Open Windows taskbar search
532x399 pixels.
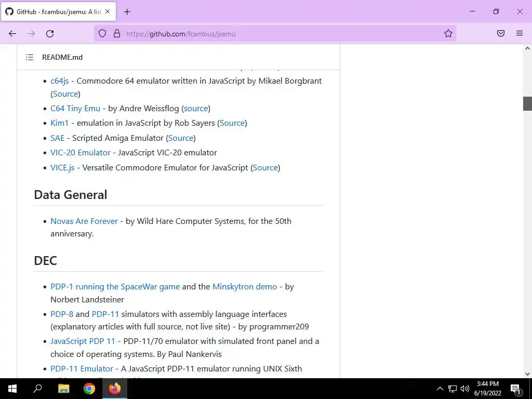pyautogui.click(x=37, y=389)
